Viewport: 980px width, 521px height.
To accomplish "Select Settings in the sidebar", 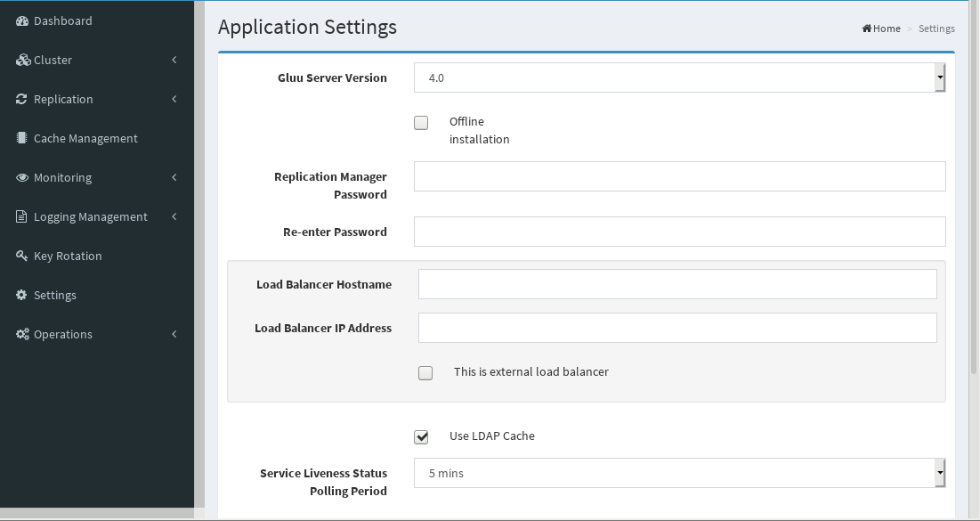I will click(x=97, y=295).
